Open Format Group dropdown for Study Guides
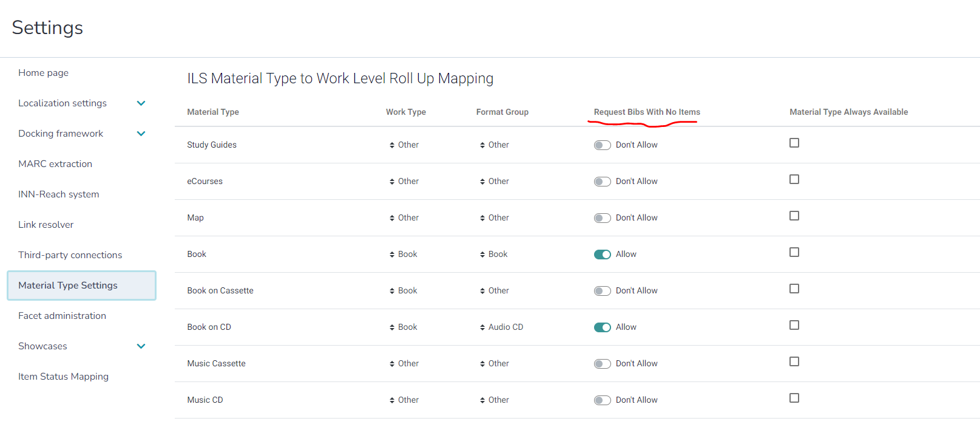980x424 pixels. click(x=495, y=145)
